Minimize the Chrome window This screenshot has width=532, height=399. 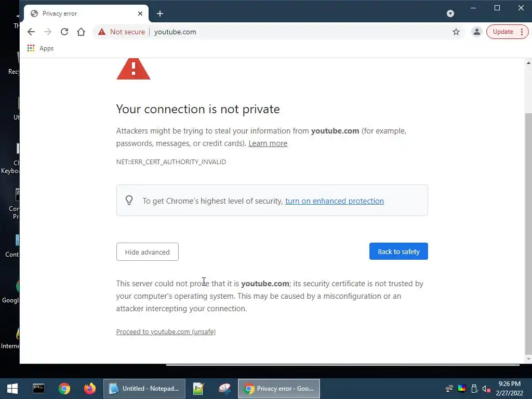(x=473, y=8)
